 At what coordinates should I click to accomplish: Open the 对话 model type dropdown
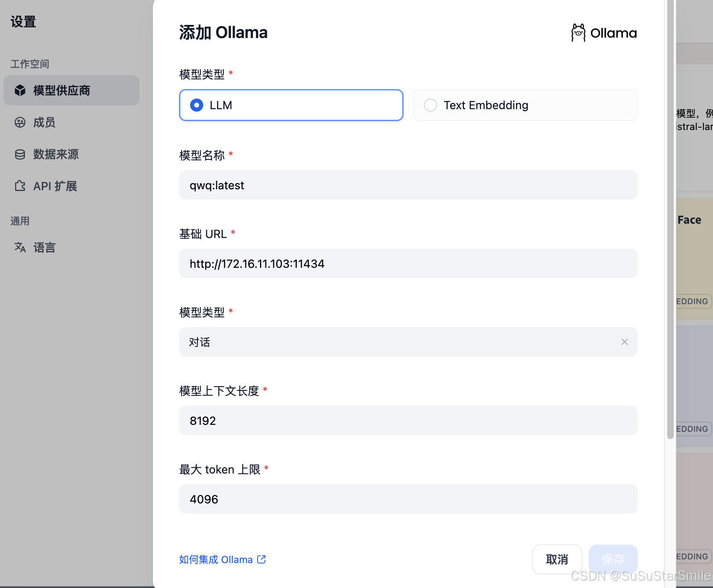point(401,342)
